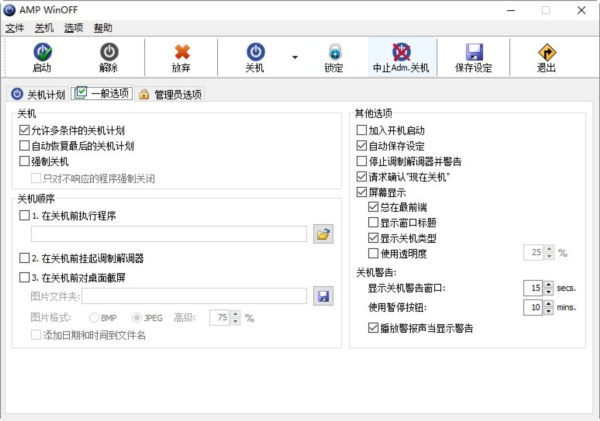Screen dimensions: 600x421
Task: Open the 帮助 menu
Action: coord(103,28)
